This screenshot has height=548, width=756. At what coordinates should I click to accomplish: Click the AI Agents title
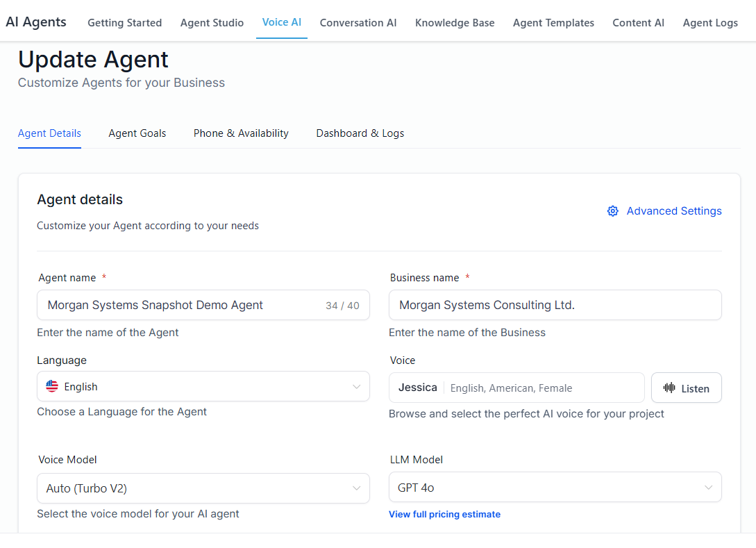pos(36,22)
